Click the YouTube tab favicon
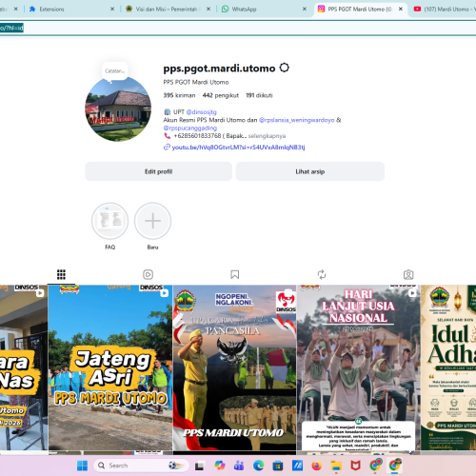Image resolution: width=476 pixels, height=476 pixels. pyautogui.click(x=417, y=10)
